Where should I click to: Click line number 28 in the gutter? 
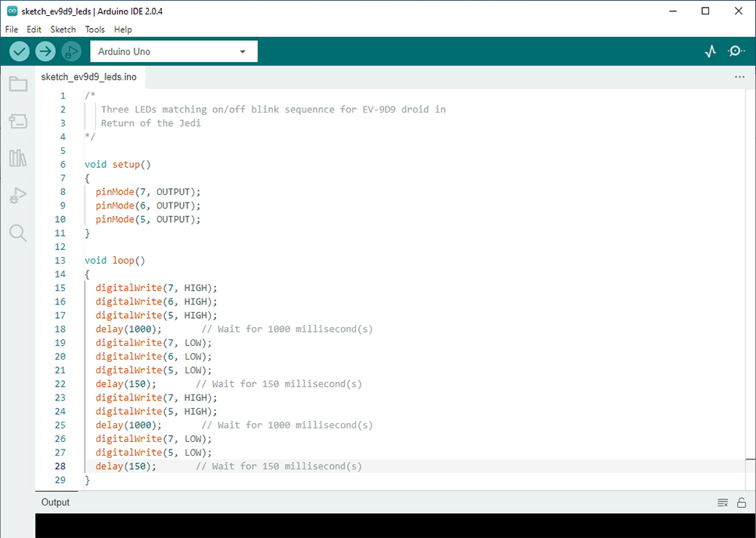60,466
